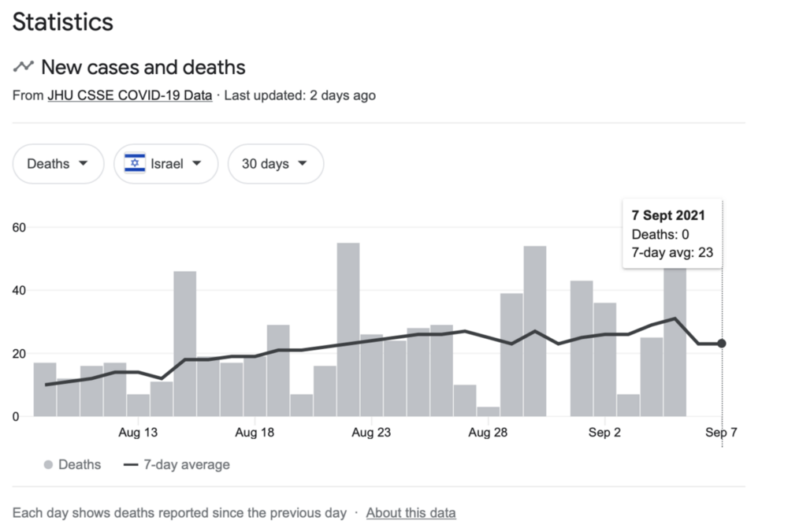Viewport: 788px width, 532px height.
Task: Follow the About this data link
Action: [x=411, y=512]
